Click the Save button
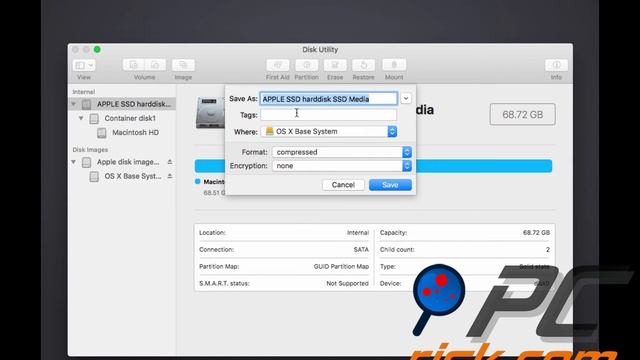 pyautogui.click(x=390, y=185)
